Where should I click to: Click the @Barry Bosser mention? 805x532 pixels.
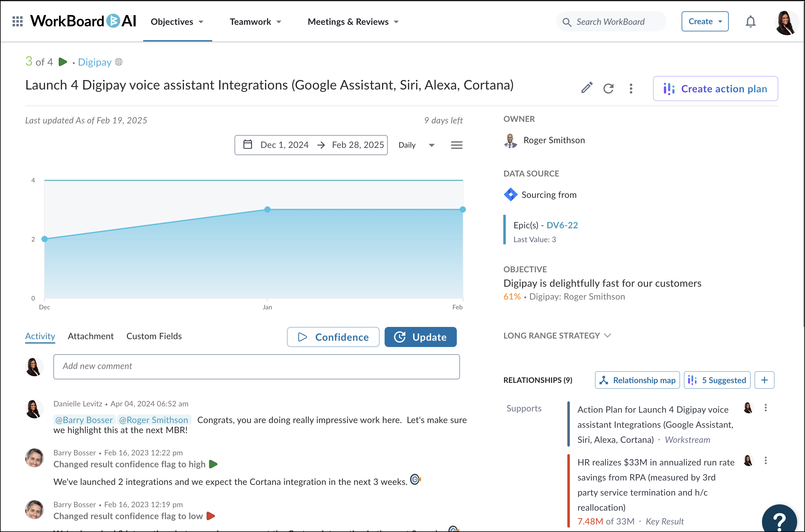84,420
